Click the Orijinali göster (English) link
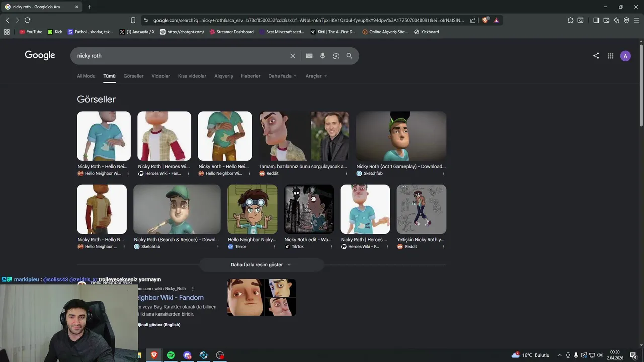644x362 pixels. click(x=159, y=325)
